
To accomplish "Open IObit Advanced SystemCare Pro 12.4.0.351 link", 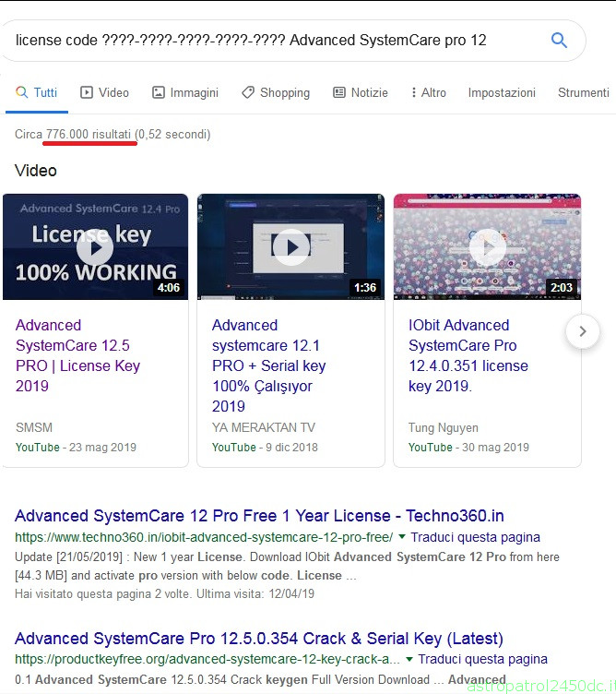I will (468, 355).
